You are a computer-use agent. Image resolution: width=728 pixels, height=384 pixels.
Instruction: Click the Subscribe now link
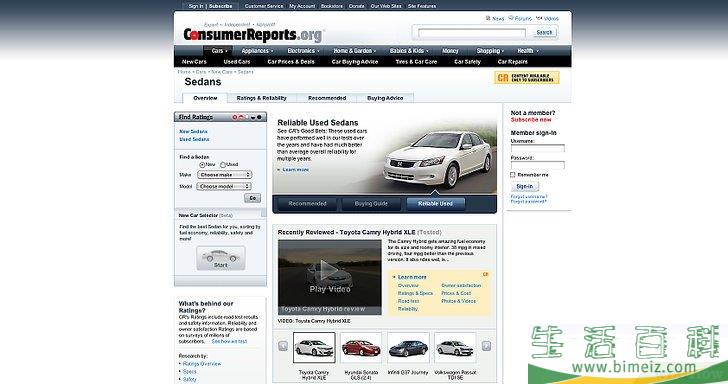click(x=531, y=120)
